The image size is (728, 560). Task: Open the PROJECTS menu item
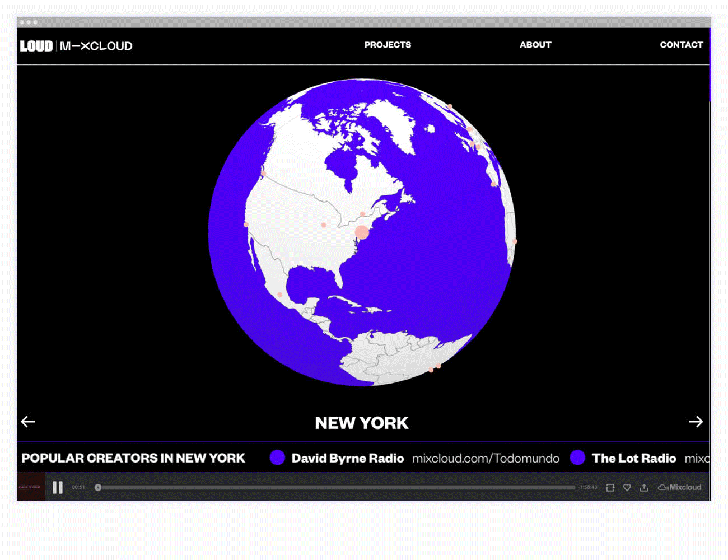(388, 45)
